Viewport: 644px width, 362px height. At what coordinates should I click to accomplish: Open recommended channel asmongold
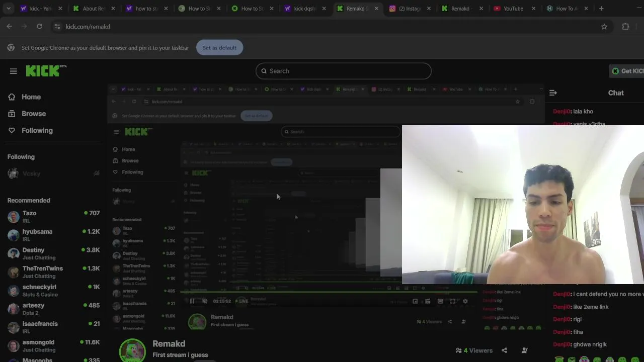(53, 346)
